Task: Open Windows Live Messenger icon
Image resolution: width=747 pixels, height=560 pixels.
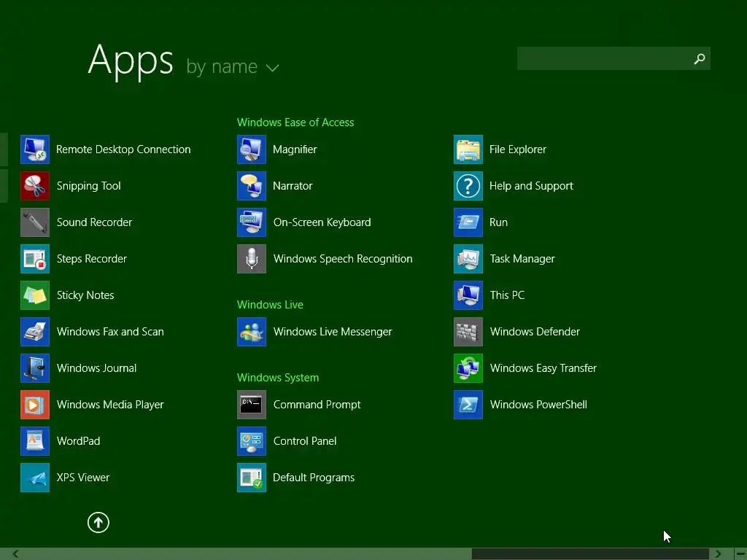Action: (x=252, y=332)
